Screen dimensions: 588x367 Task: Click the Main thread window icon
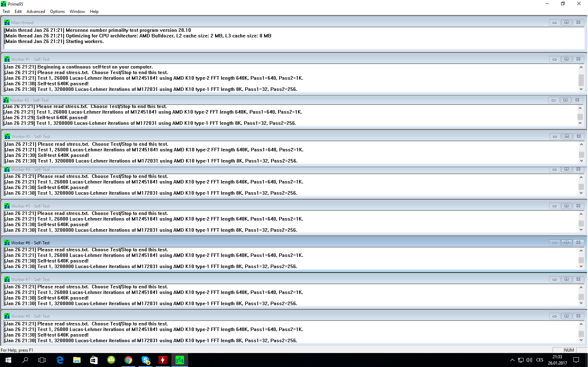7,22
